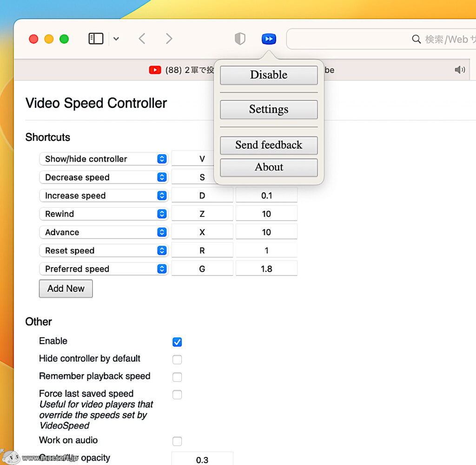Edit the controller opacity value field

click(202, 459)
